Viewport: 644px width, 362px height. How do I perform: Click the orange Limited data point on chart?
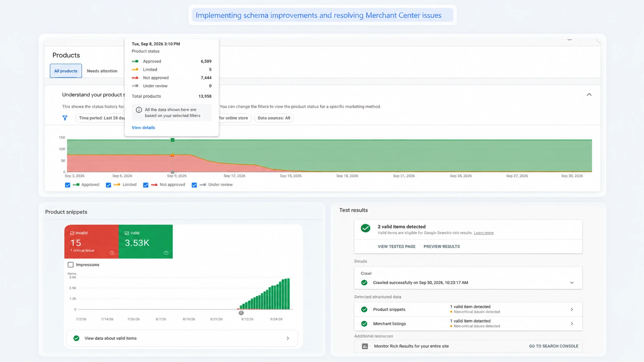(173, 155)
